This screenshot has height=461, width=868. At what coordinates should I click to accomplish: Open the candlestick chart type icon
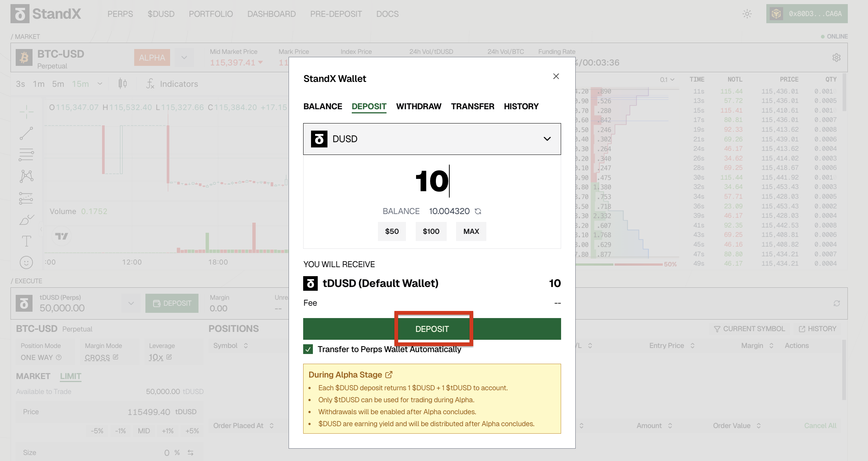tap(123, 83)
